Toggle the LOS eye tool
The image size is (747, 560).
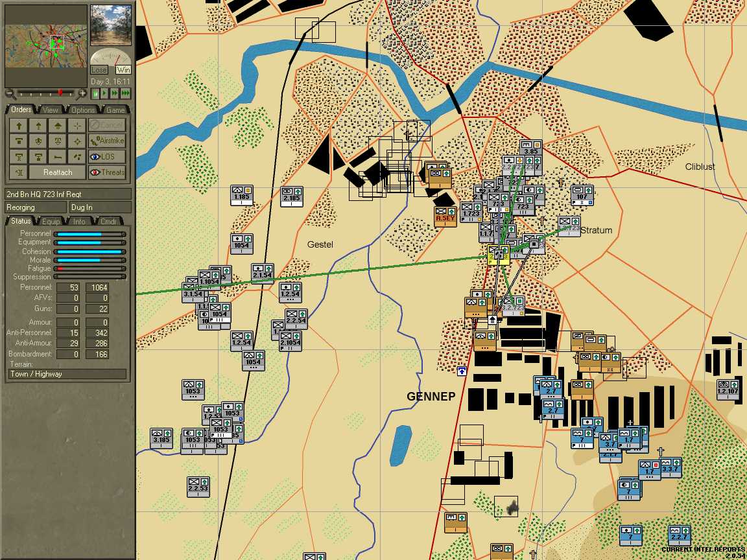[x=107, y=157]
